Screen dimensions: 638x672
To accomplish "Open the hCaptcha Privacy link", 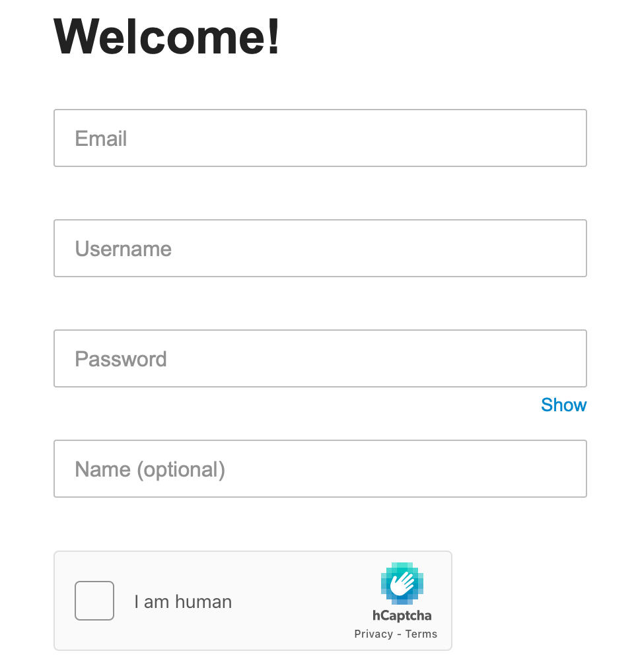I will (x=373, y=634).
